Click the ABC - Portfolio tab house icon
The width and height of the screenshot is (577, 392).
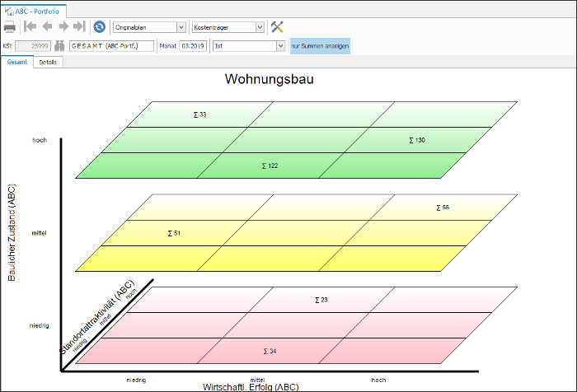point(9,12)
